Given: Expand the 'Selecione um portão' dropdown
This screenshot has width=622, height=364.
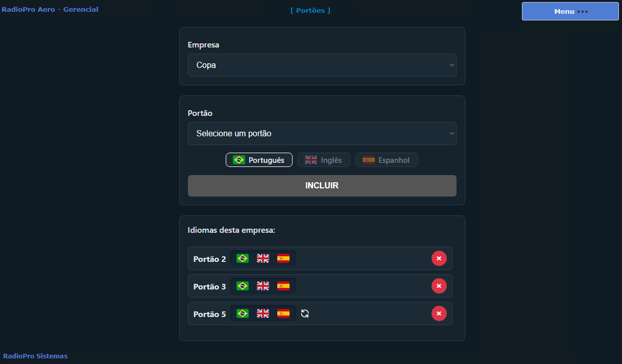Looking at the screenshot, I should click(x=322, y=134).
